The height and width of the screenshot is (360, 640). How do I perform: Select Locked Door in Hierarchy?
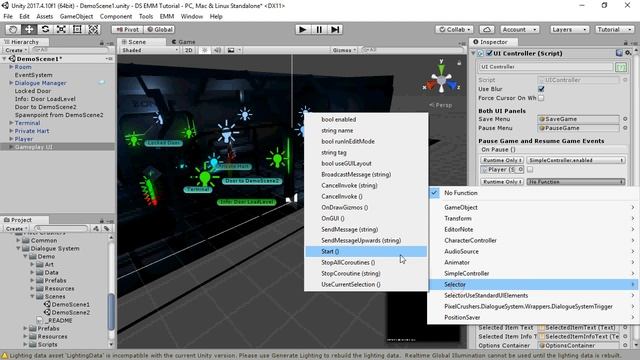33,91
